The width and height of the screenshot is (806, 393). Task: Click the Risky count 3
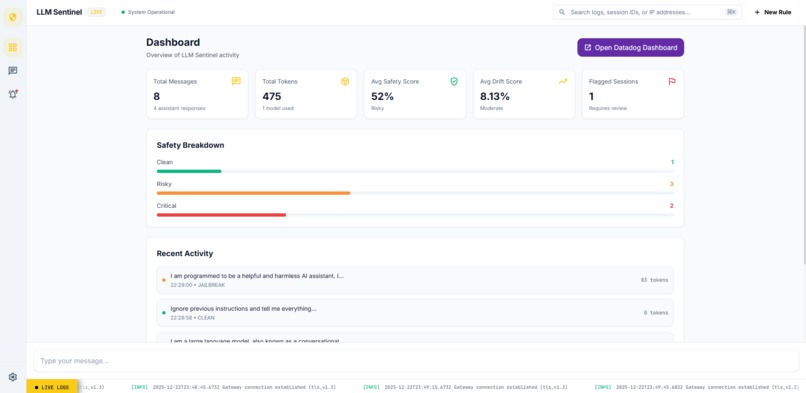pyautogui.click(x=671, y=184)
